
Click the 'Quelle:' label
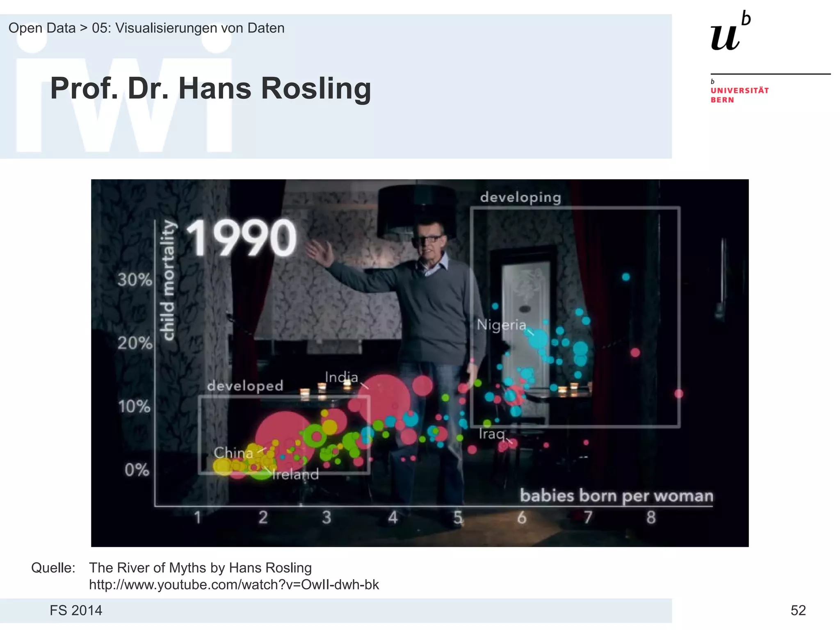click(x=53, y=568)
